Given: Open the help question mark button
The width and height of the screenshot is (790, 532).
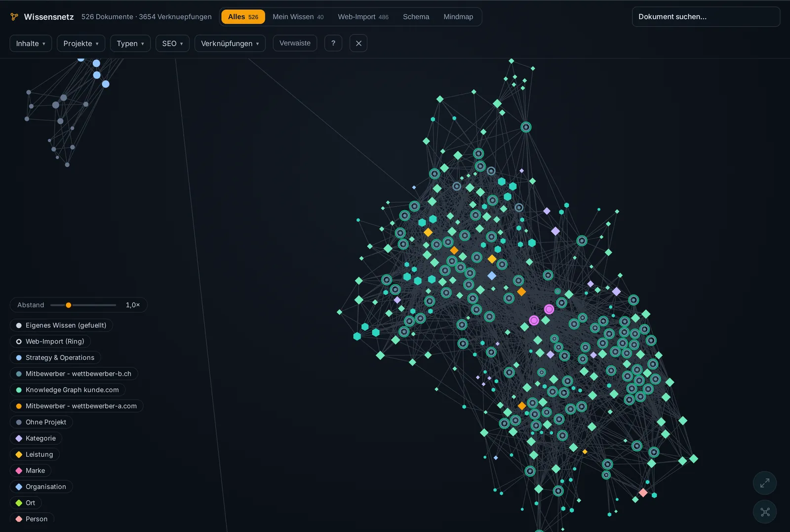Looking at the screenshot, I should click(333, 43).
